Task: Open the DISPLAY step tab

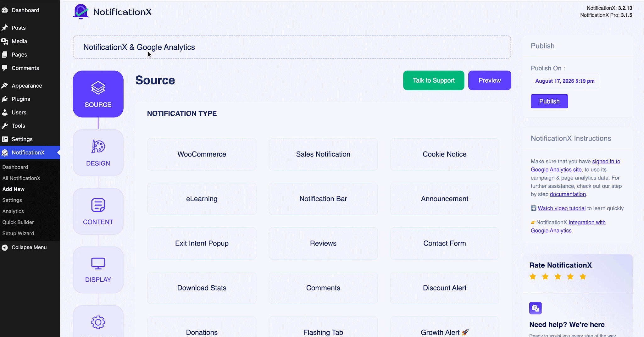Action: (x=98, y=270)
